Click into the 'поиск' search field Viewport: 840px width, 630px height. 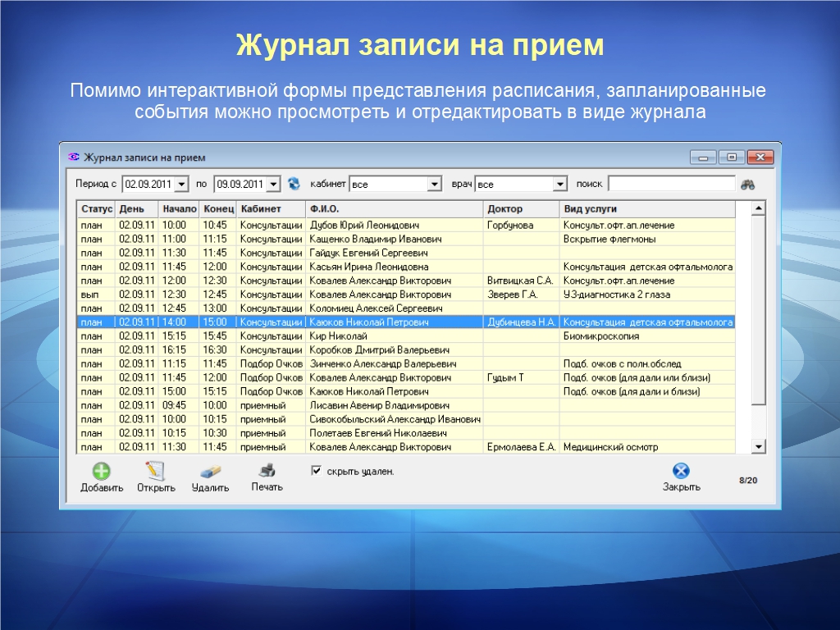(x=671, y=185)
